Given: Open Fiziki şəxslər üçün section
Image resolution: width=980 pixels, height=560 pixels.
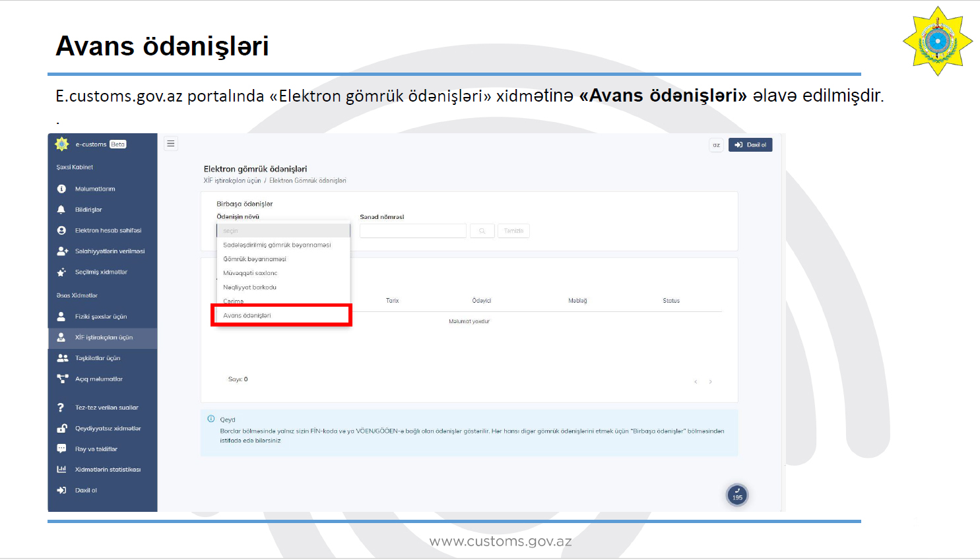Looking at the screenshot, I should [x=100, y=317].
